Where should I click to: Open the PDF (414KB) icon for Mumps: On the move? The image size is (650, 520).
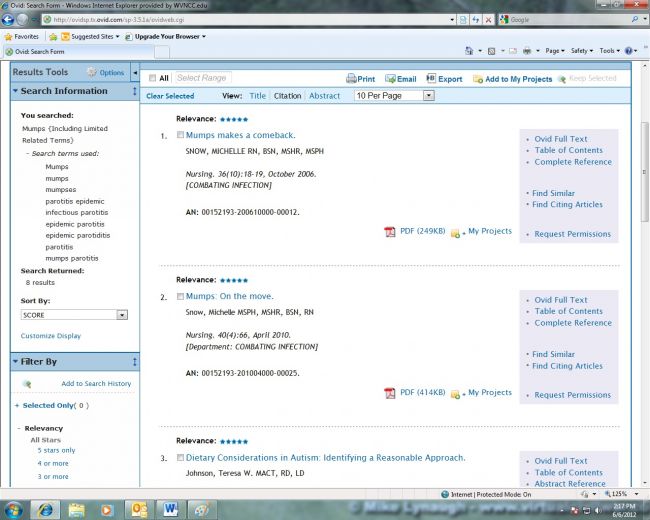tap(390, 392)
